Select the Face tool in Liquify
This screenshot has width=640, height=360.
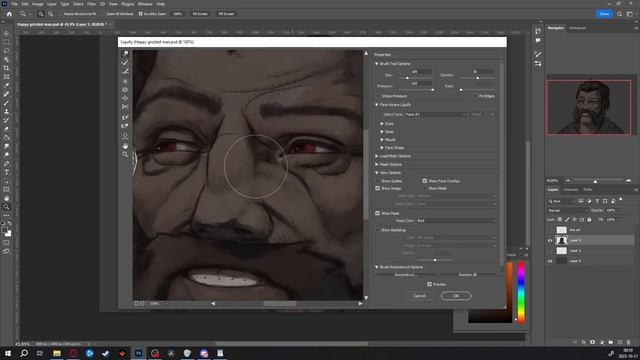(x=125, y=136)
